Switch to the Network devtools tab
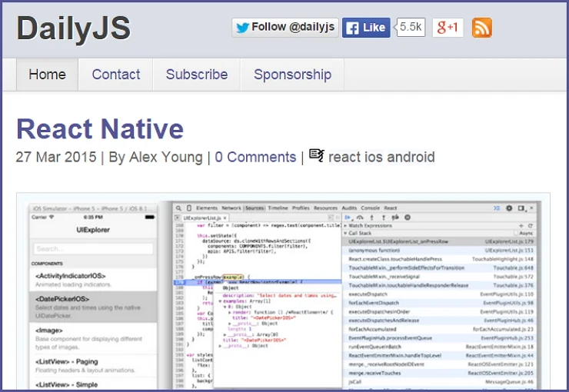 coord(231,208)
